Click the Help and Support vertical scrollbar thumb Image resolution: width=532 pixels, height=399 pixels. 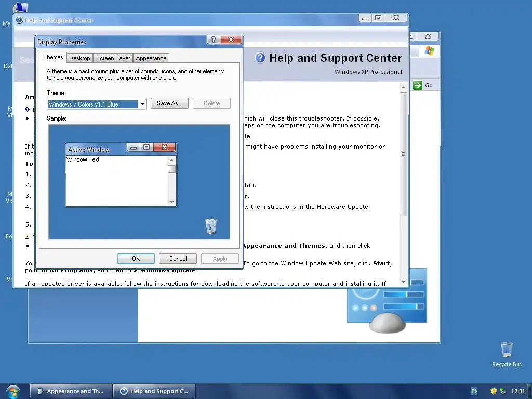403,154
